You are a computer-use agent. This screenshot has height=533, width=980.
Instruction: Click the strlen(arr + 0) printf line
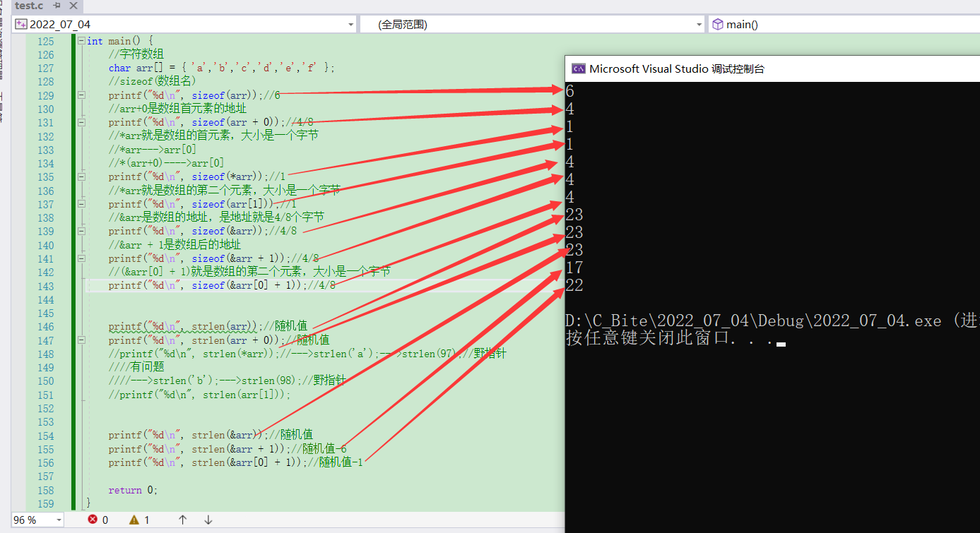pos(219,340)
